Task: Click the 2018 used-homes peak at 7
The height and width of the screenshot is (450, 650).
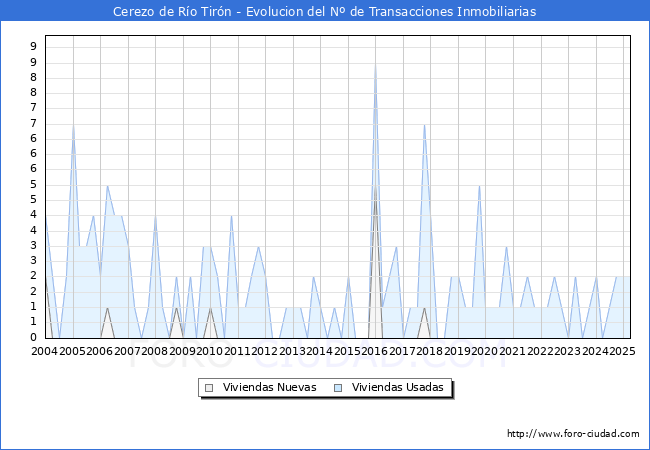Action: [x=424, y=125]
